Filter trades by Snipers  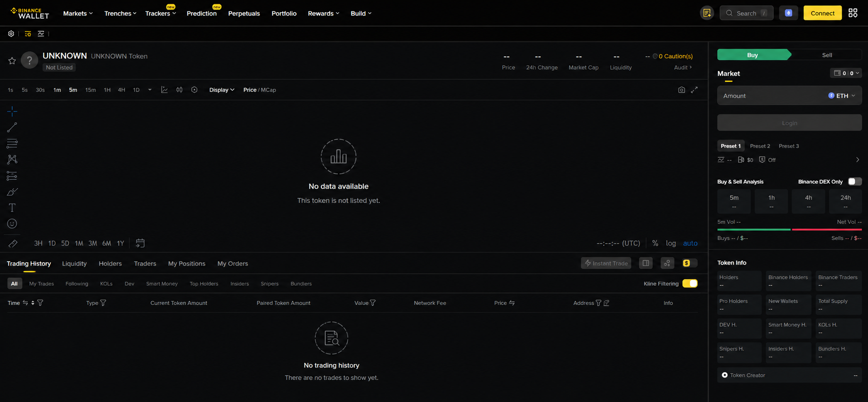click(x=270, y=284)
